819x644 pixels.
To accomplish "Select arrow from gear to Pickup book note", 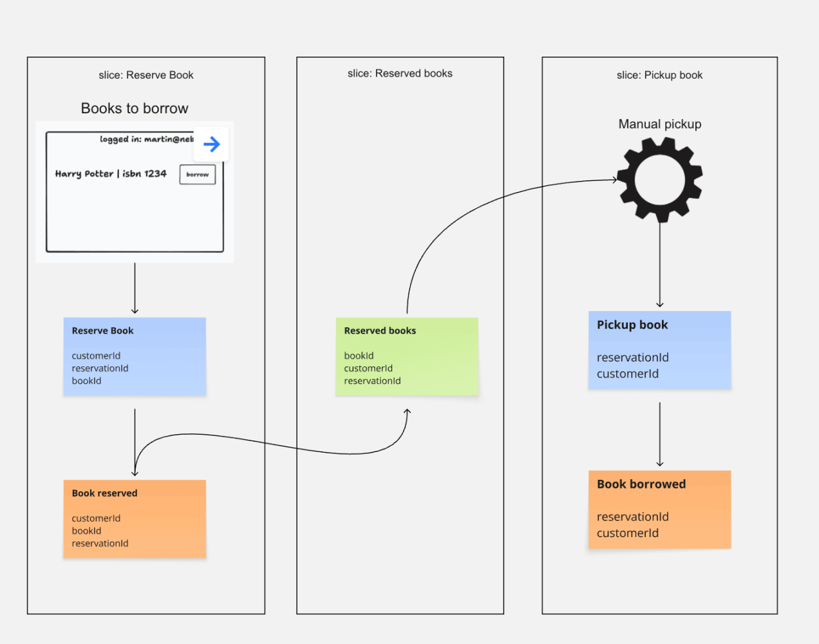I will (x=659, y=264).
